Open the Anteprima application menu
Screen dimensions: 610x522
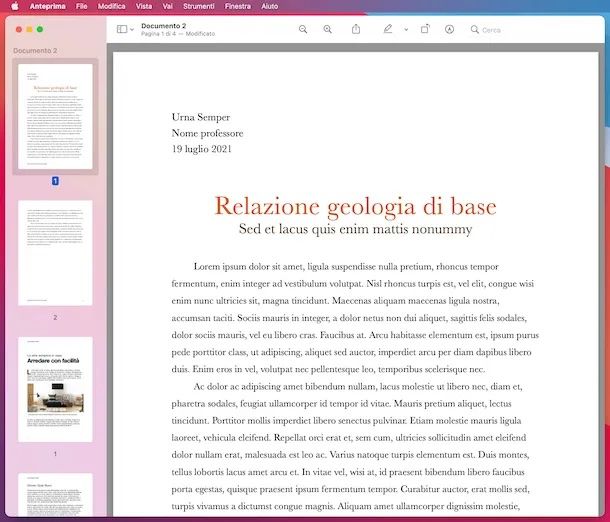(47, 6)
